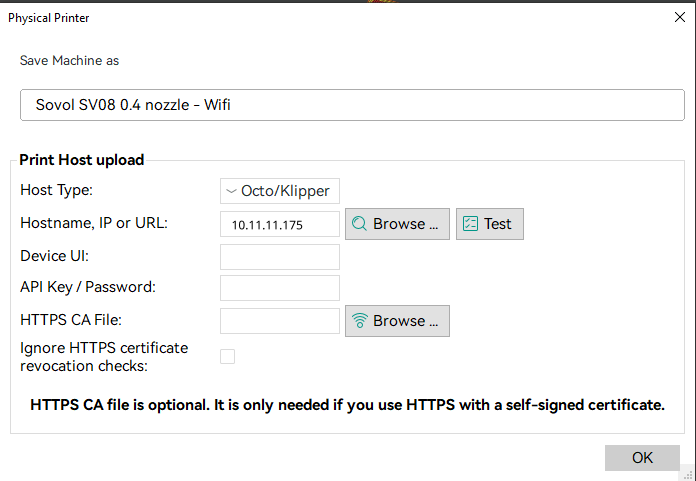
Task: Enable ignoring HTTPS certificate revocation checks
Action: tap(228, 356)
